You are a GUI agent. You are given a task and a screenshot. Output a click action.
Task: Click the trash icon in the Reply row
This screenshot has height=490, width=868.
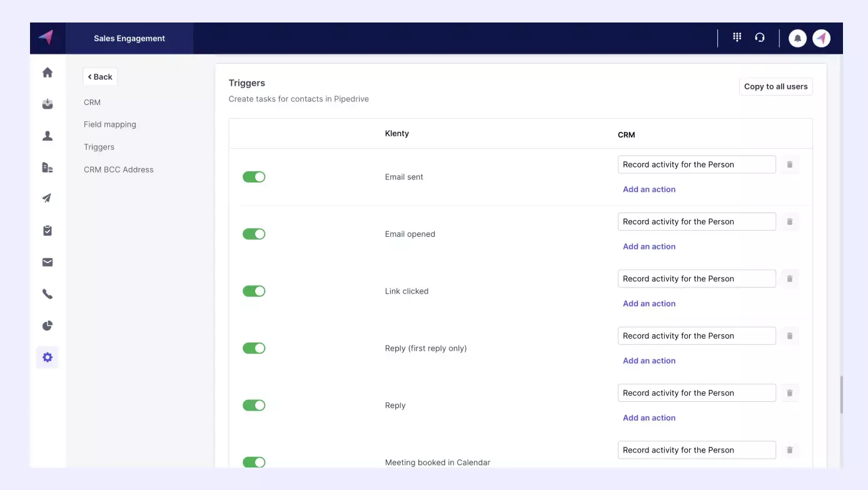click(x=790, y=392)
